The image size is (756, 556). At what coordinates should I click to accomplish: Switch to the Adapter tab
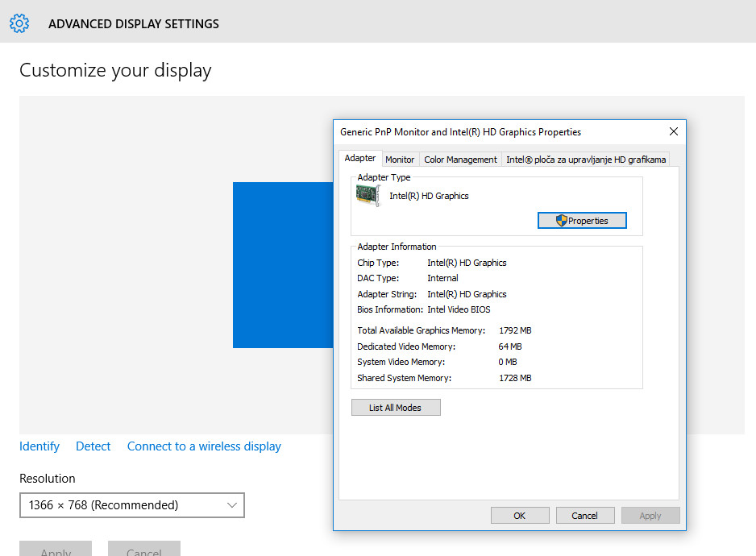coord(359,158)
